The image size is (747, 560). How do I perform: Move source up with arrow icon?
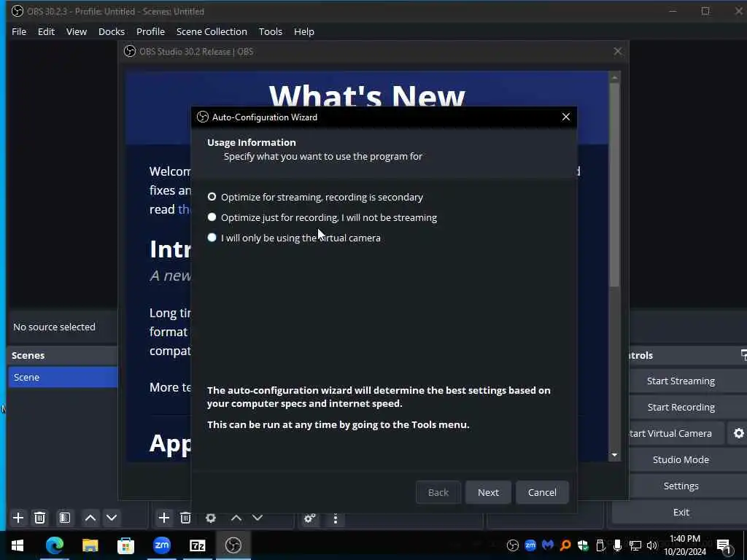[236, 518]
